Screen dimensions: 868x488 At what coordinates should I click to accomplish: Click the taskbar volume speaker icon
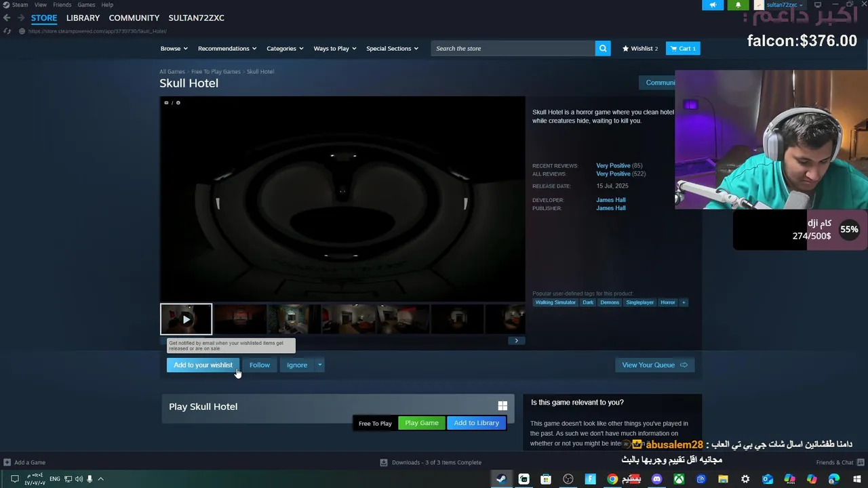(x=79, y=479)
